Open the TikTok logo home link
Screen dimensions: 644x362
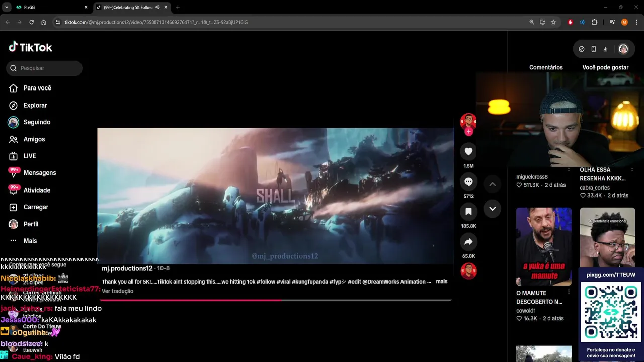30,47
